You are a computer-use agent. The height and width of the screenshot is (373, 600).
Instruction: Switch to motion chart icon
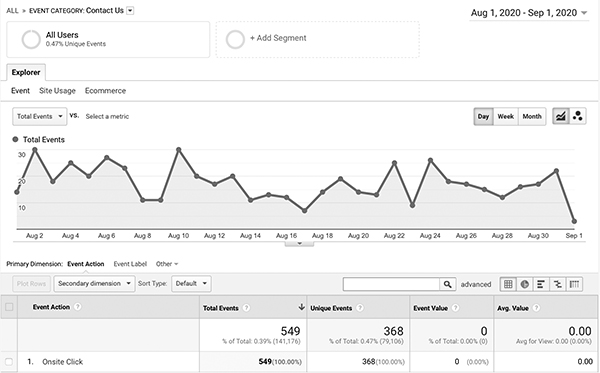point(577,116)
